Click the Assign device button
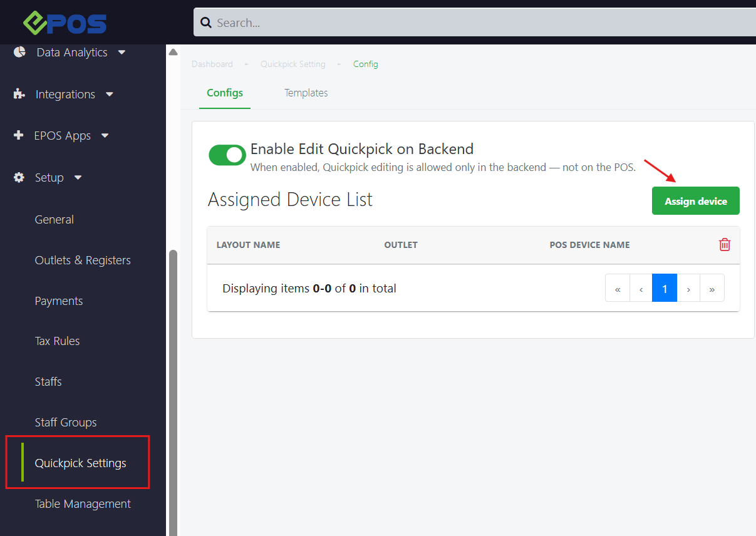 click(695, 201)
